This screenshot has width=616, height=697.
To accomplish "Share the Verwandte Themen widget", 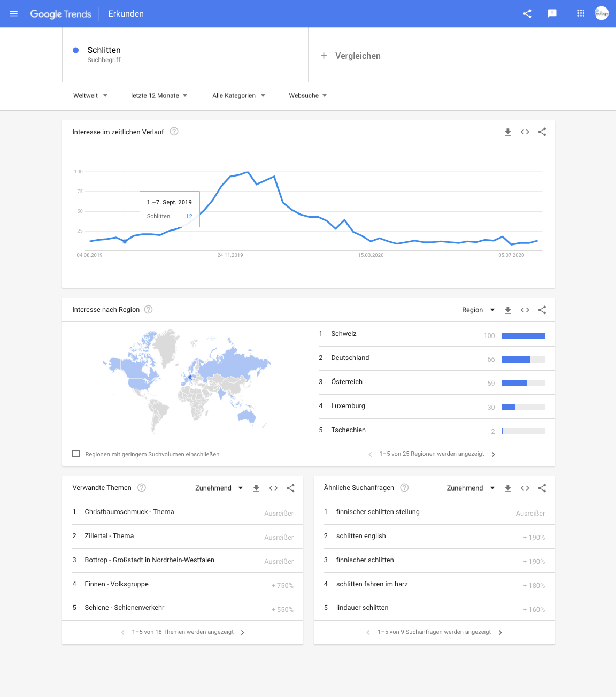I will tap(290, 488).
